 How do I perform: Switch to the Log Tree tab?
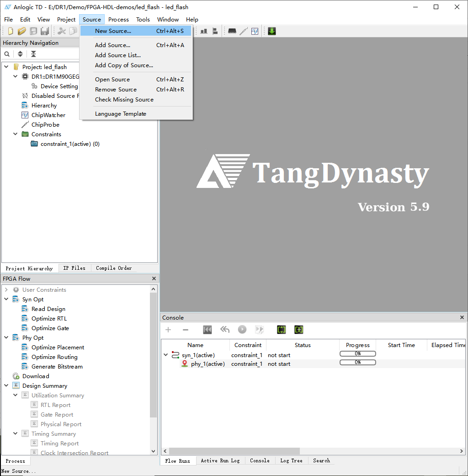(292, 460)
